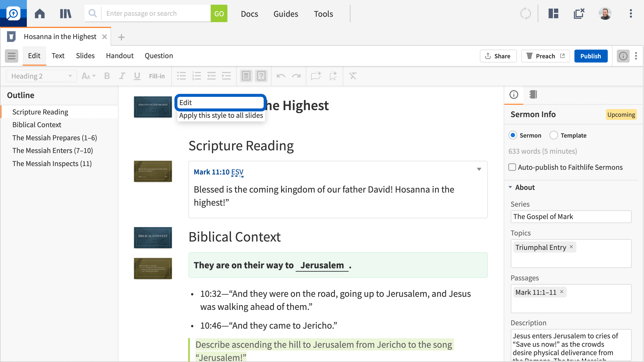Clear formatting with the crossed T icon

point(353,76)
